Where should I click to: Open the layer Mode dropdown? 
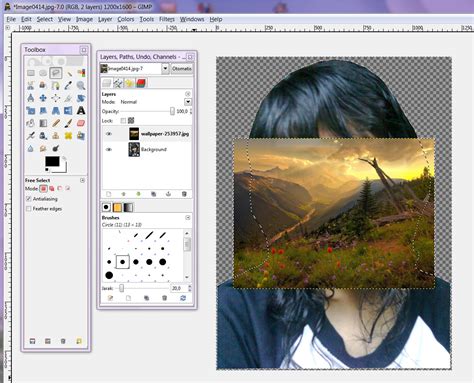[188, 102]
